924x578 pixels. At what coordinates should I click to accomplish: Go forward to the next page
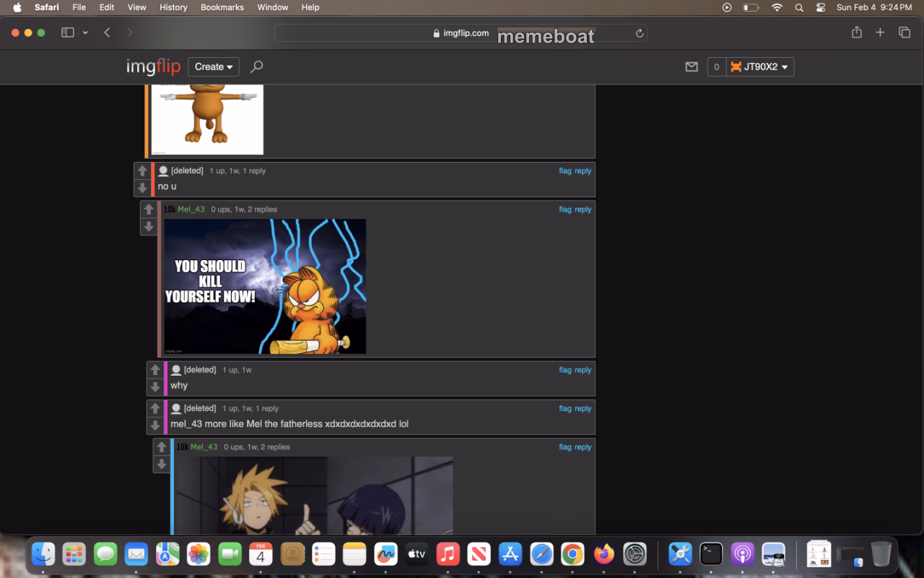pyautogui.click(x=130, y=33)
